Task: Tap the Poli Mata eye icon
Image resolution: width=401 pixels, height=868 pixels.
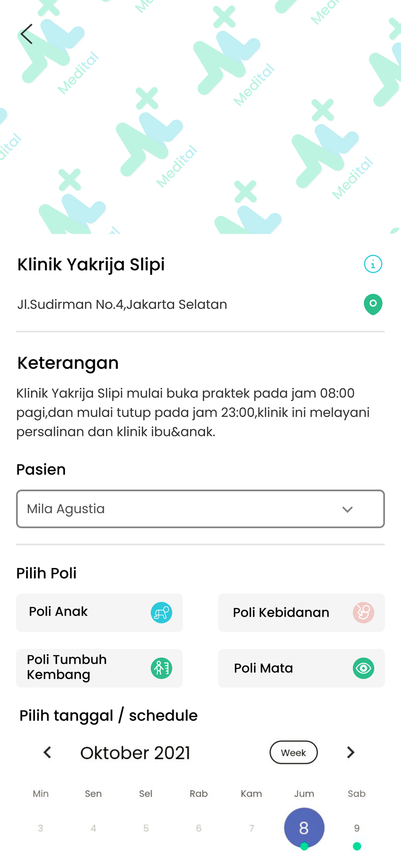Action: pyautogui.click(x=363, y=668)
